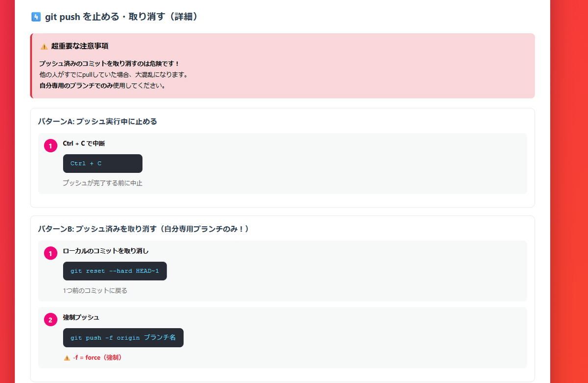Select the git reset --hard HEAD~1 command box
The width and height of the screenshot is (588, 383).
[x=115, y=271]
